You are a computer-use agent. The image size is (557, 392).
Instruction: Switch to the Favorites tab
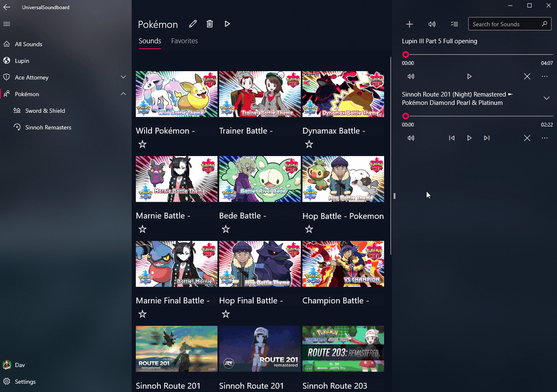pyautogui.click(x=185, y=41)
